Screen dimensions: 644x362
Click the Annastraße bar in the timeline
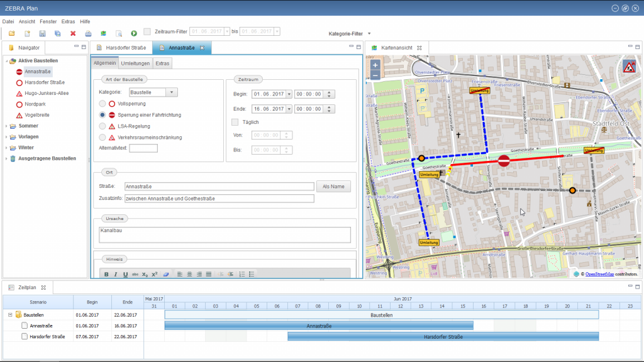tap(318, 326)
